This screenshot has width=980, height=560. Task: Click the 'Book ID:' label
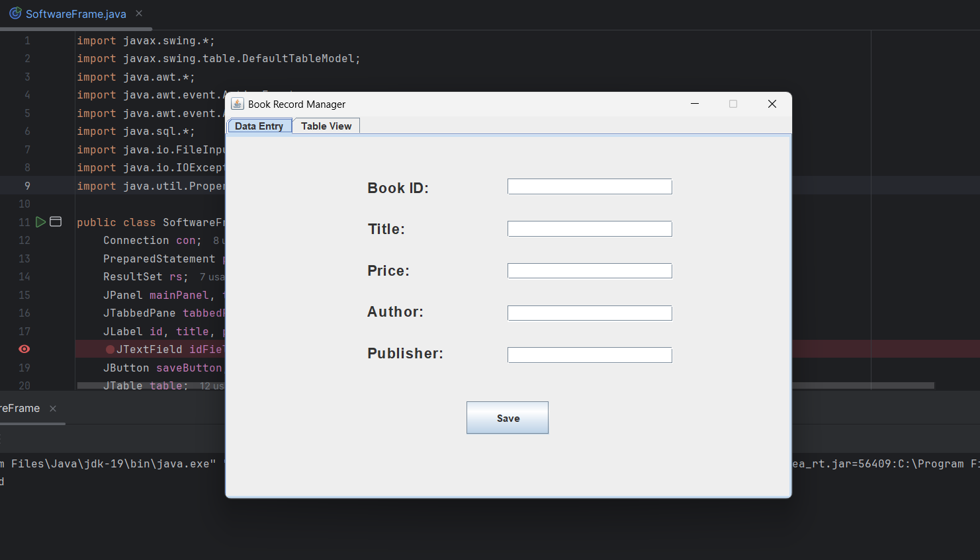coord(398,188)
